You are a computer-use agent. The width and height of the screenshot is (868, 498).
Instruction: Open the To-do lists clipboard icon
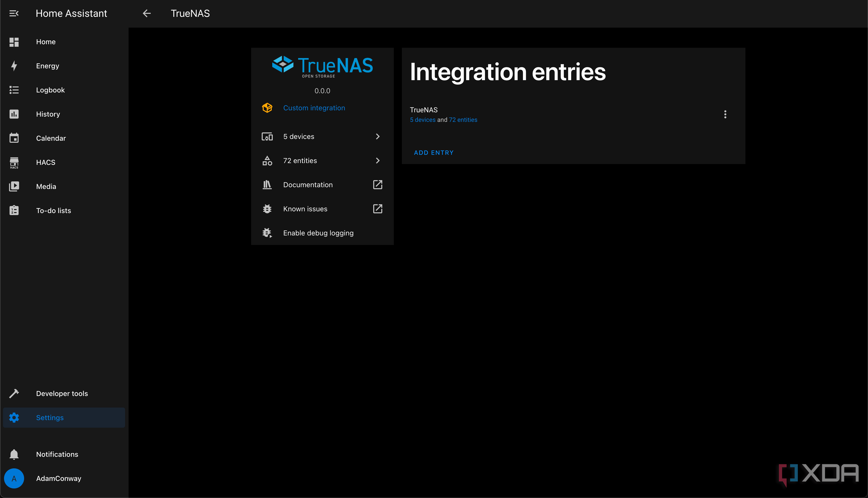pyautogui.click(x=14, y=210)
